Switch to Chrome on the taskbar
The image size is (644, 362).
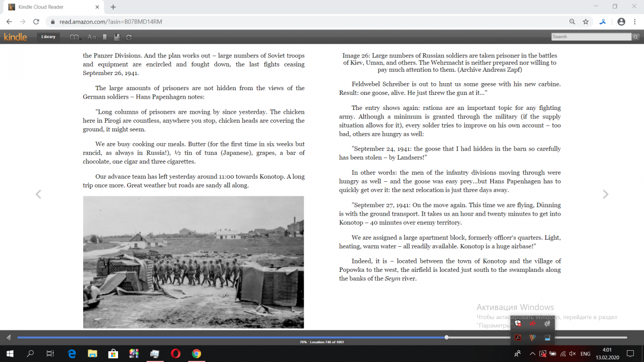click(x=196, y=354)
